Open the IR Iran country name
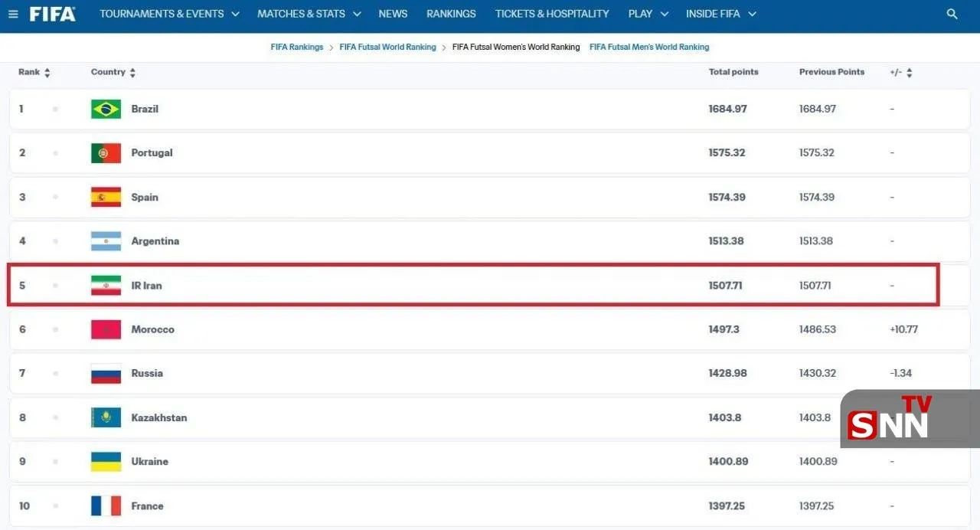 [x=146, y=286]
